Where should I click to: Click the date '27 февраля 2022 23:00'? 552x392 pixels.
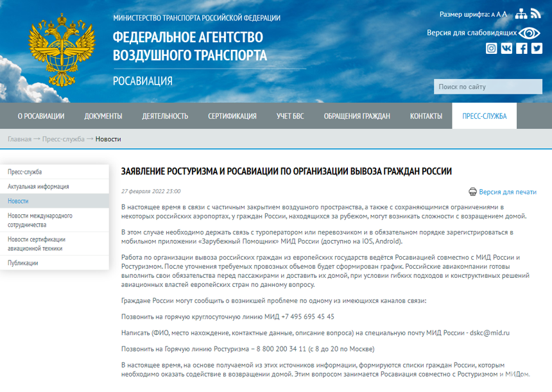[151, 191]
